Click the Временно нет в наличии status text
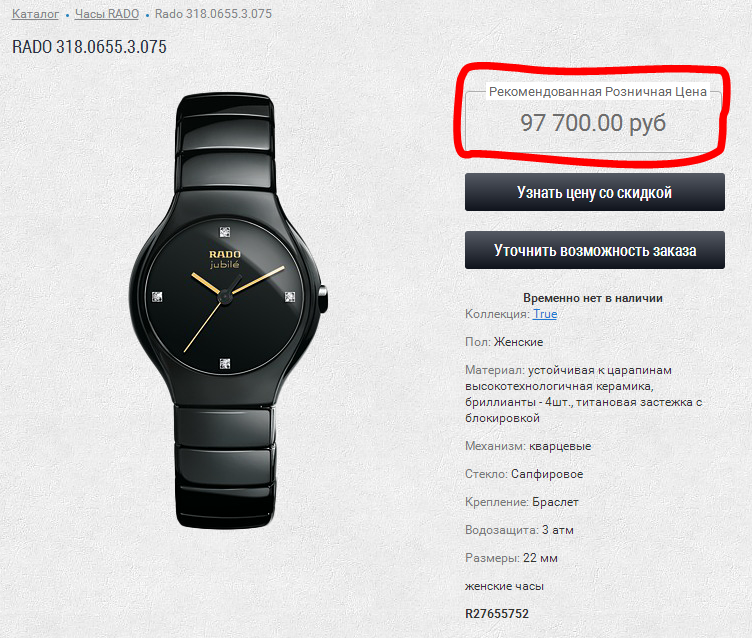The image size is (752, 638). (x=593, y=298)
